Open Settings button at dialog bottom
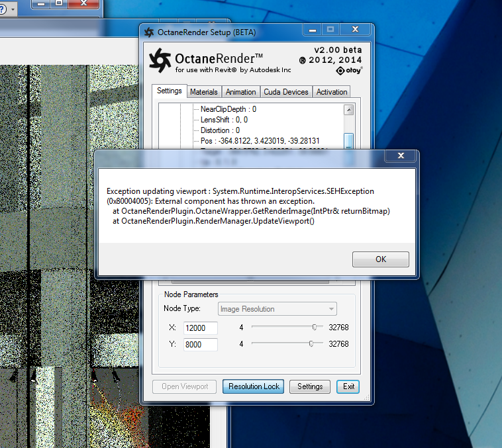This screenshot has height=448, width=502. [x=310, y=386]
